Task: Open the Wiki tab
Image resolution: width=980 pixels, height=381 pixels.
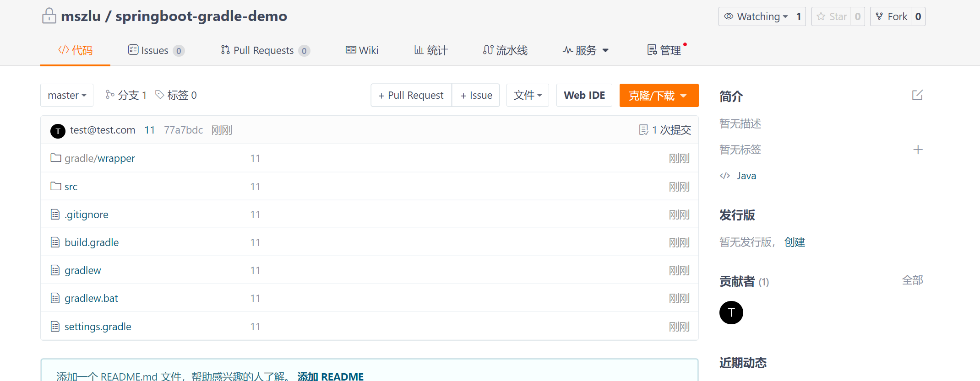Action: coord(362,50)
